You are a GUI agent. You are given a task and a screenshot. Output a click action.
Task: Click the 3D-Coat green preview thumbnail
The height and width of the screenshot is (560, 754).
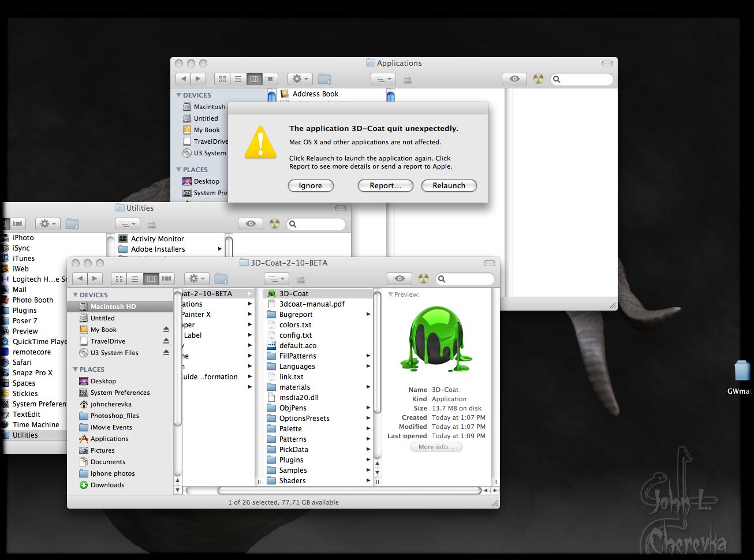[x=436, y=341]
